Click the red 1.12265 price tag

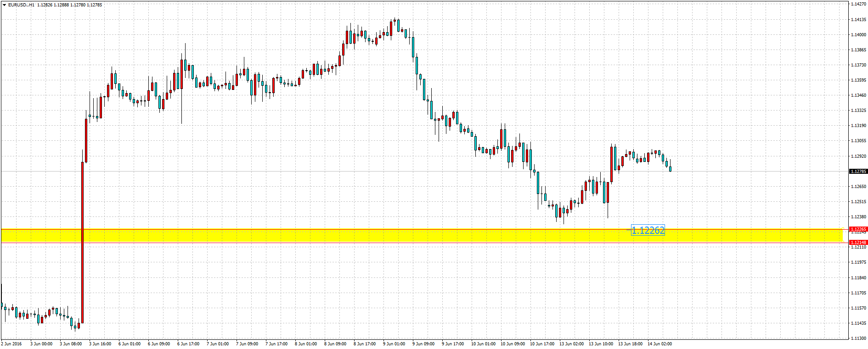[x=858, y=229]
